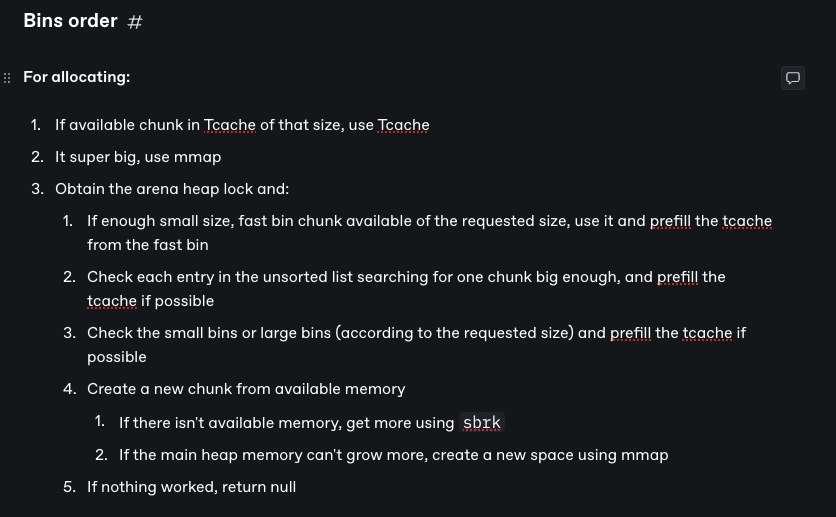
Task: Click the # anchor beside Bins order
Action: (135, 22)
